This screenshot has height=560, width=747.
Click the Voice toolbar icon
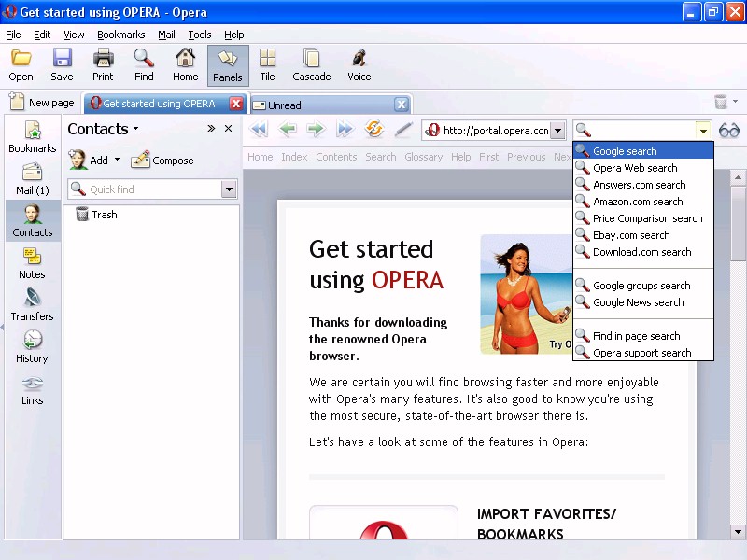359,65
